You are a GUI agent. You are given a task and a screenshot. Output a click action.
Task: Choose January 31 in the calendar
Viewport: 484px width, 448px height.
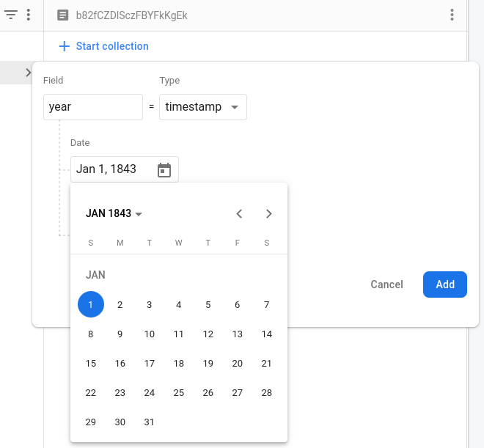[x=150, y=422]
